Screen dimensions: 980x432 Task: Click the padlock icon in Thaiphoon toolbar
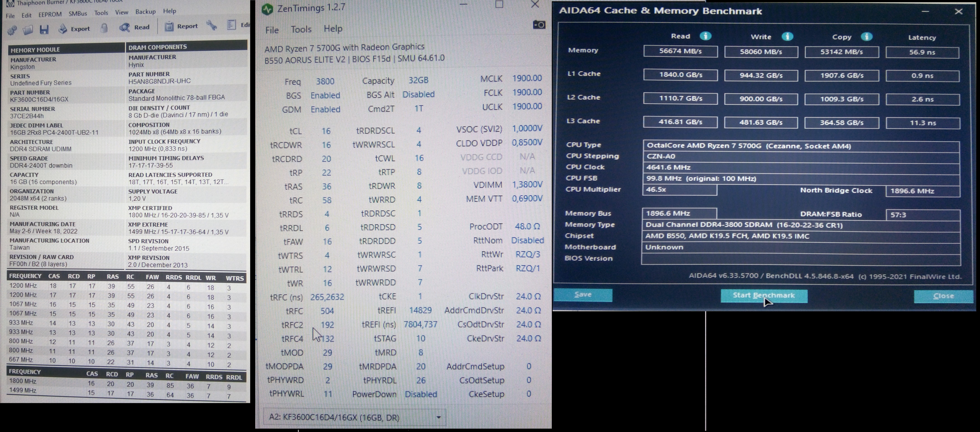104,28
